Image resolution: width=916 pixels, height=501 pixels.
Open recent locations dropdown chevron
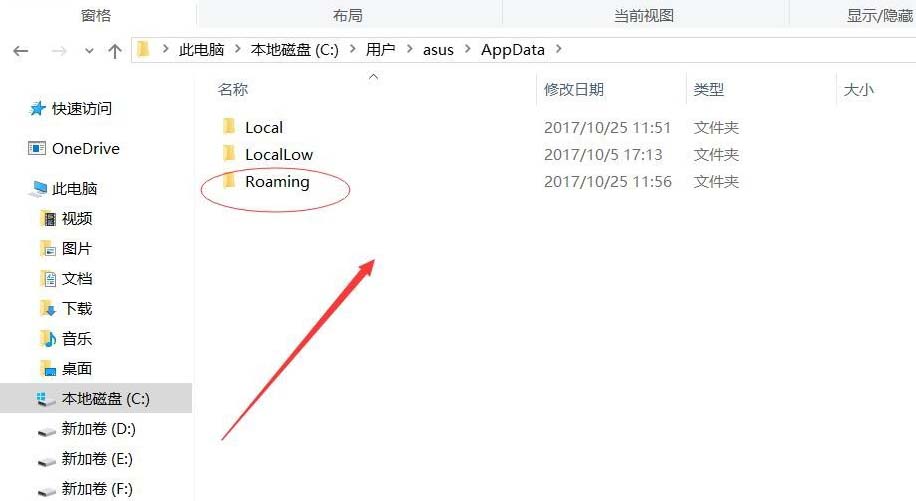click(x=89, y=51)
